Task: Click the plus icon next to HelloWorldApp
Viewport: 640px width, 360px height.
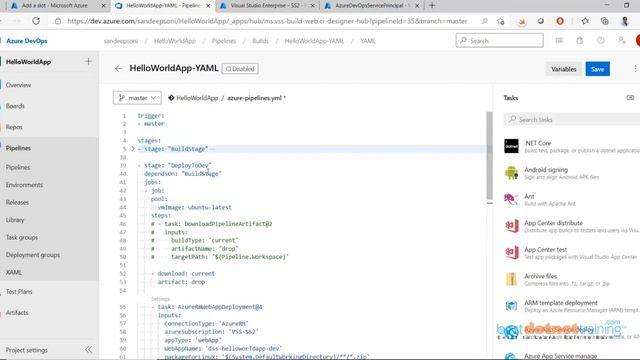Action: pyautogui.click(x=88, y=62)
